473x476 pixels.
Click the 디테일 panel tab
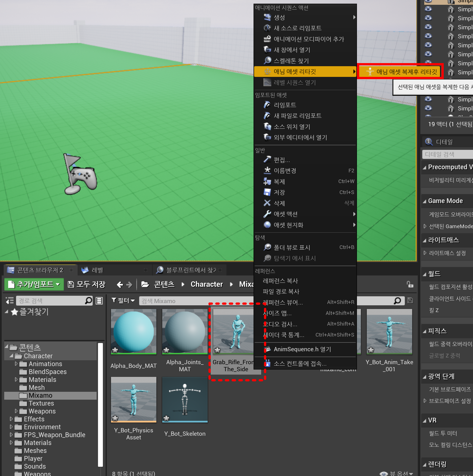(x=444, y=142)
